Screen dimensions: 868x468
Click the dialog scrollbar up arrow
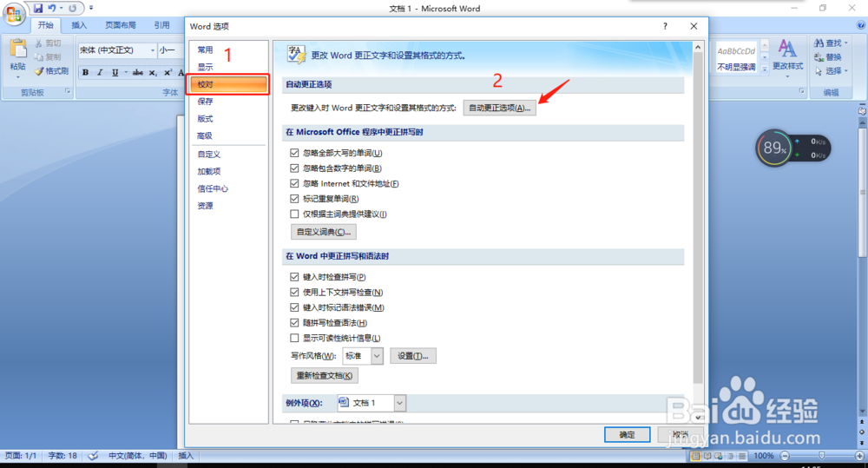[x=698, y=48]
